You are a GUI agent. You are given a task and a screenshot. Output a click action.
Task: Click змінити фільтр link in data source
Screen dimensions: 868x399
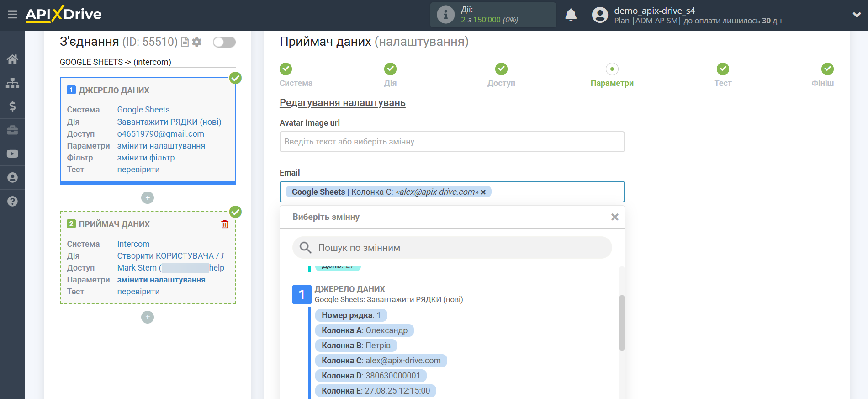click(146, 158)
